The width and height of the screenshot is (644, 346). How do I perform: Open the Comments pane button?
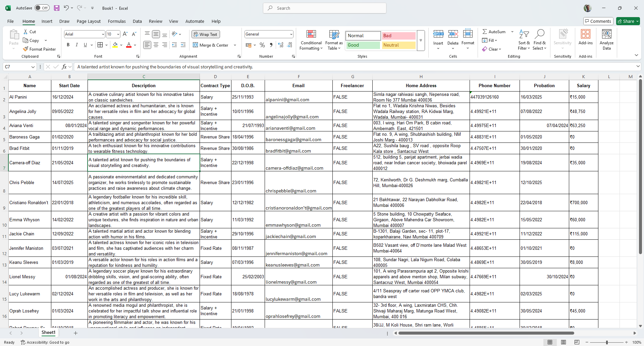click(x=598, y=21)
